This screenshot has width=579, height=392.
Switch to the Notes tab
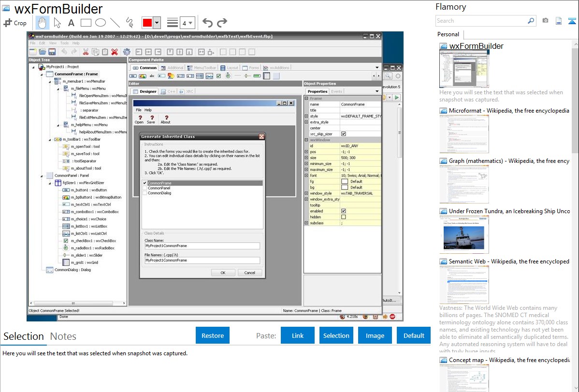coord(63,336)
